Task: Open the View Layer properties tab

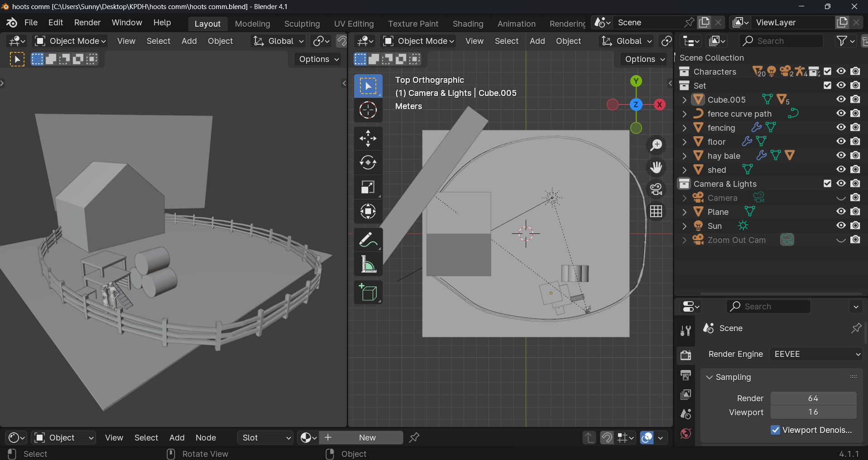Action: [686, 394]
